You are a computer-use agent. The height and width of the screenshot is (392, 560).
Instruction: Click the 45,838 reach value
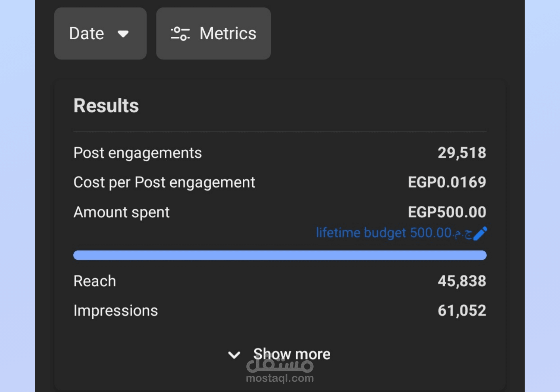[x=461, y=281]
